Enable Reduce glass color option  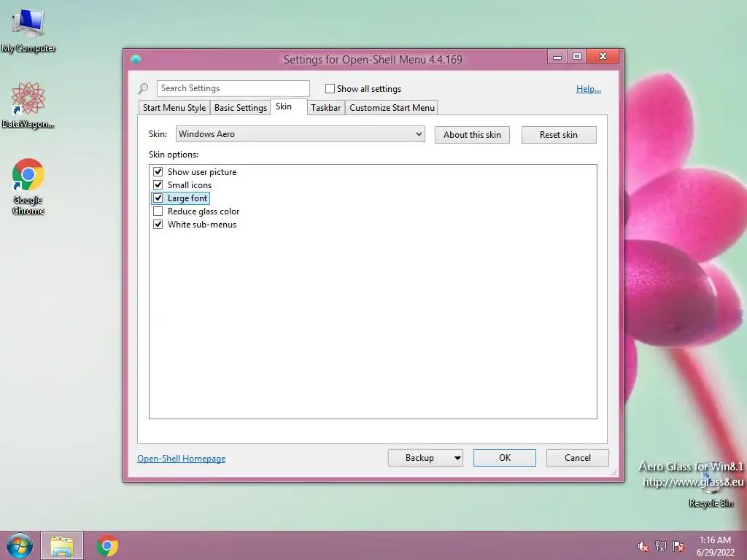click(158, 211)
